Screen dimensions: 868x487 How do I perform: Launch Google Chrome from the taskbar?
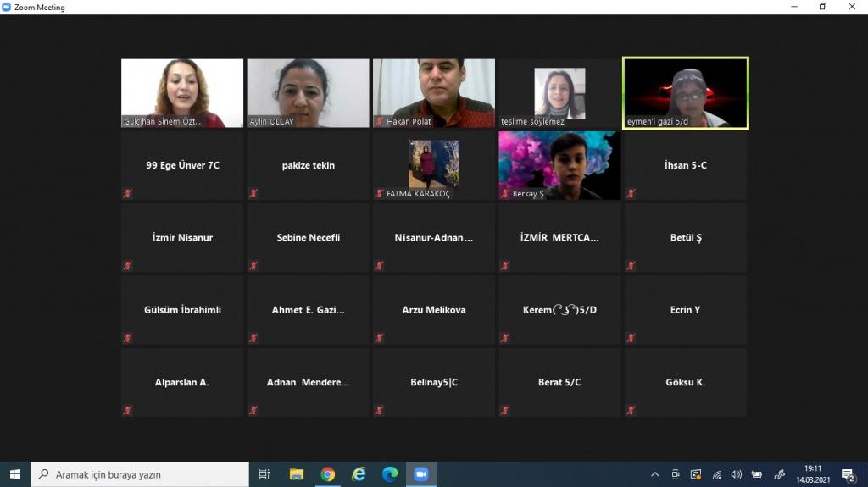(x=328, y=474)
